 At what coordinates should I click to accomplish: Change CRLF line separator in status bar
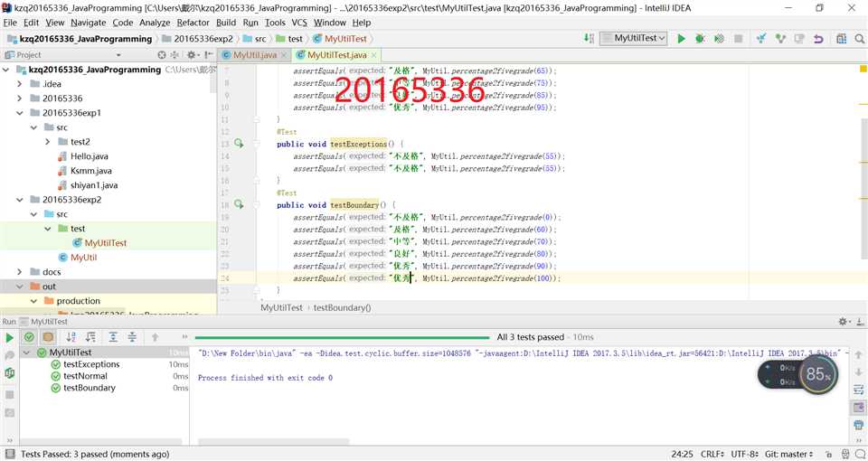712,454
